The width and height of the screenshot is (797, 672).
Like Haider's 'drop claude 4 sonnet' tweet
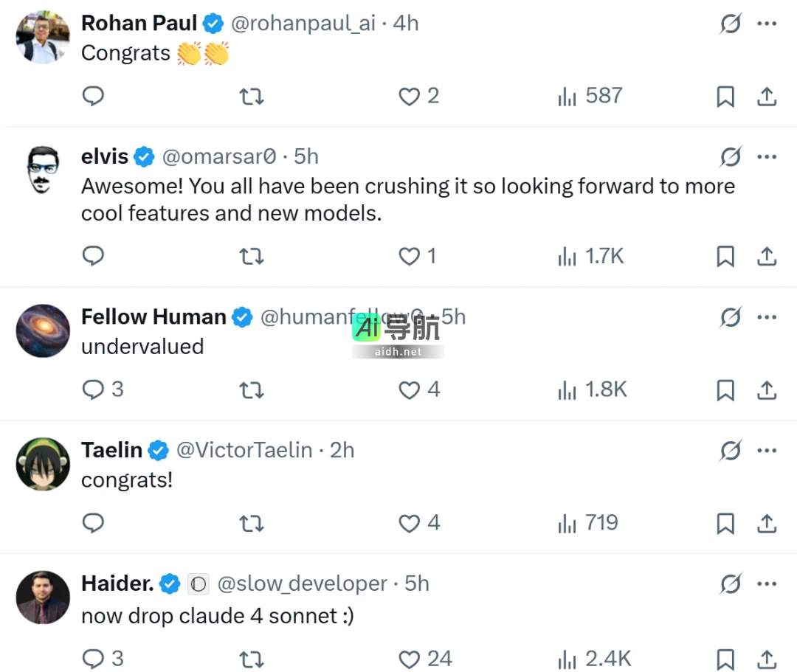[x=410, y=659]
